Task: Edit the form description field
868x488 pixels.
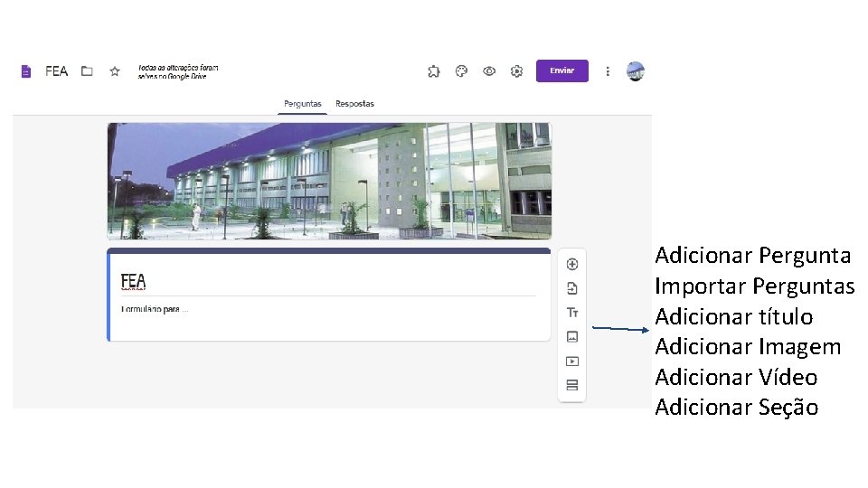Action: 328,309
